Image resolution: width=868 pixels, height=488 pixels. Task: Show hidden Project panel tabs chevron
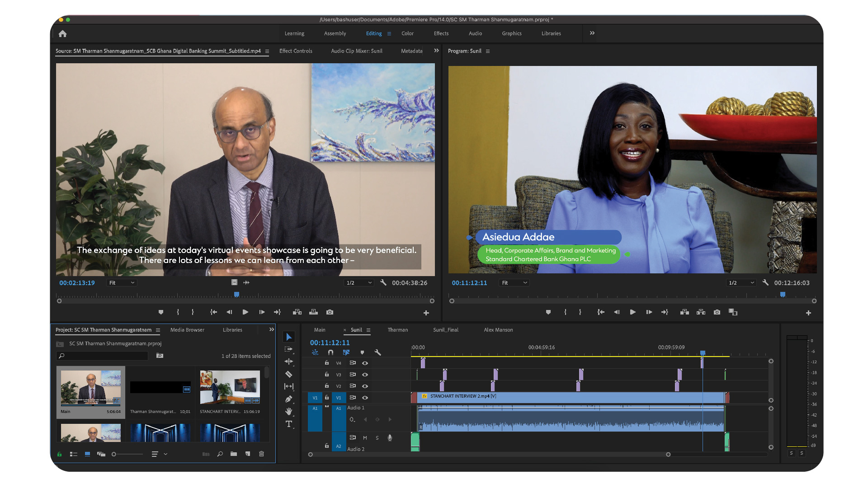point(272,329)
